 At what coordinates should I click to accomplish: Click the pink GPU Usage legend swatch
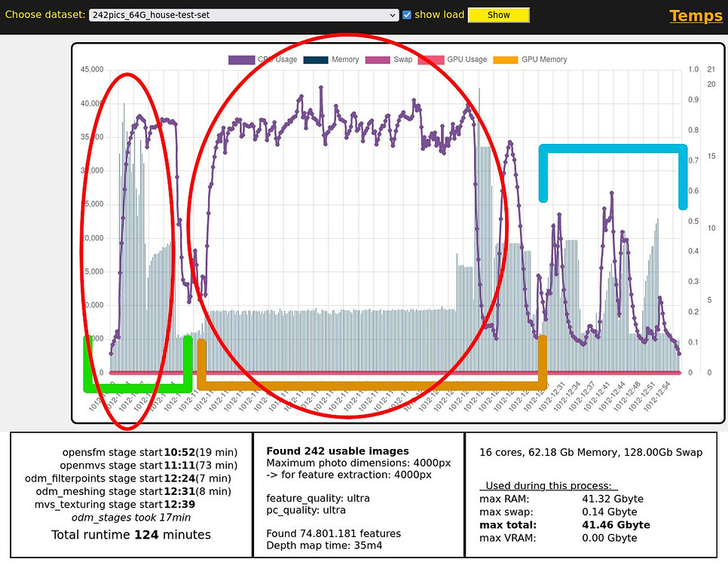[432, 60]
